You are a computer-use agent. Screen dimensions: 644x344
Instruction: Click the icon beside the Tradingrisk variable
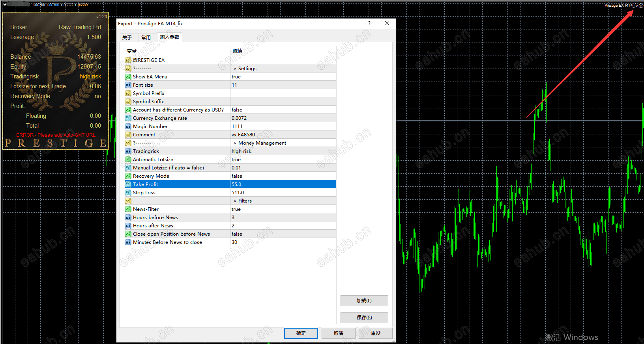click(x=128, y=151)
